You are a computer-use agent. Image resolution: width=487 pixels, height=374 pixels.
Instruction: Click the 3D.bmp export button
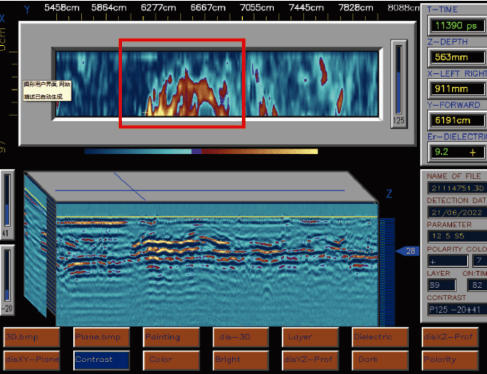click(32, 337)
